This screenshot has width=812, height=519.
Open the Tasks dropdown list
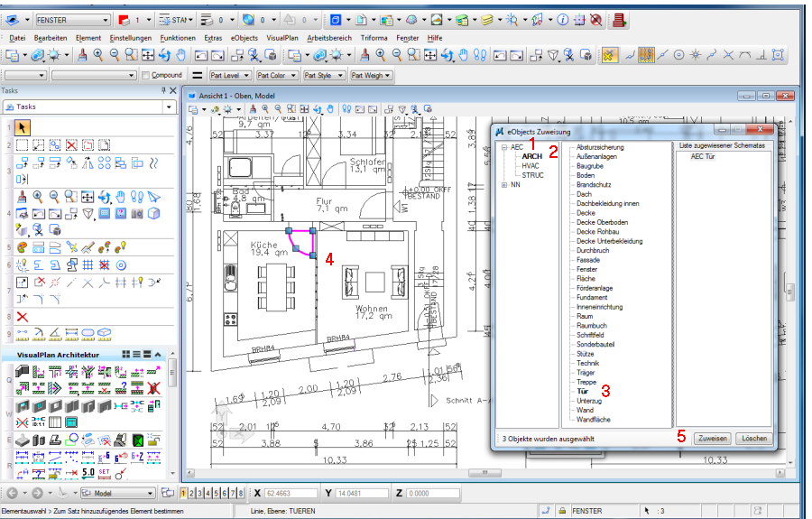point(89,107)
